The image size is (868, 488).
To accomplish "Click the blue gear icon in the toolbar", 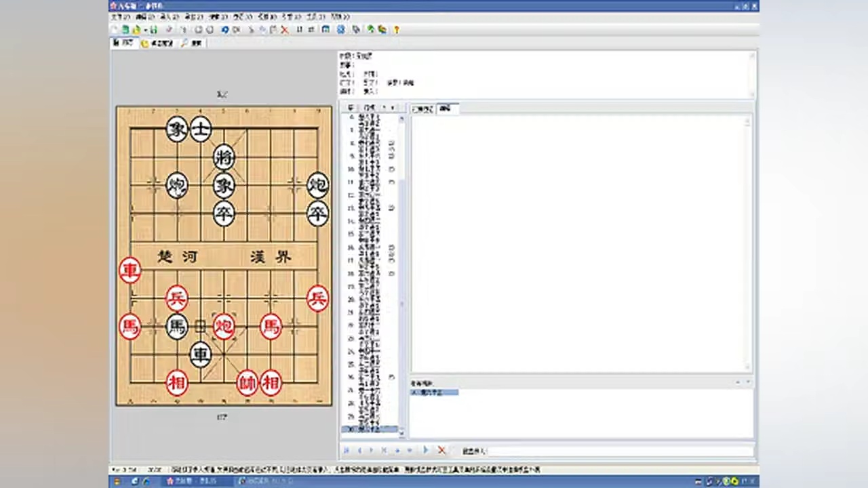I will coord(341,30).
